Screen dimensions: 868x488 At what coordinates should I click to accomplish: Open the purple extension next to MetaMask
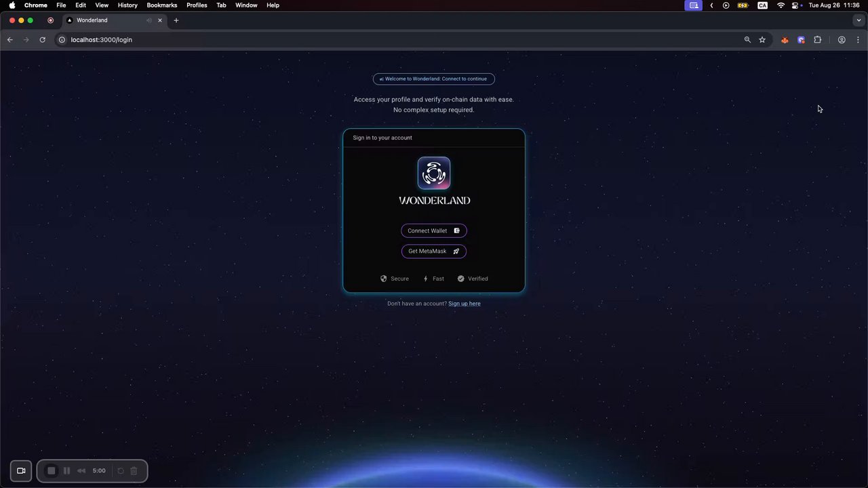(x=801, y=40)
